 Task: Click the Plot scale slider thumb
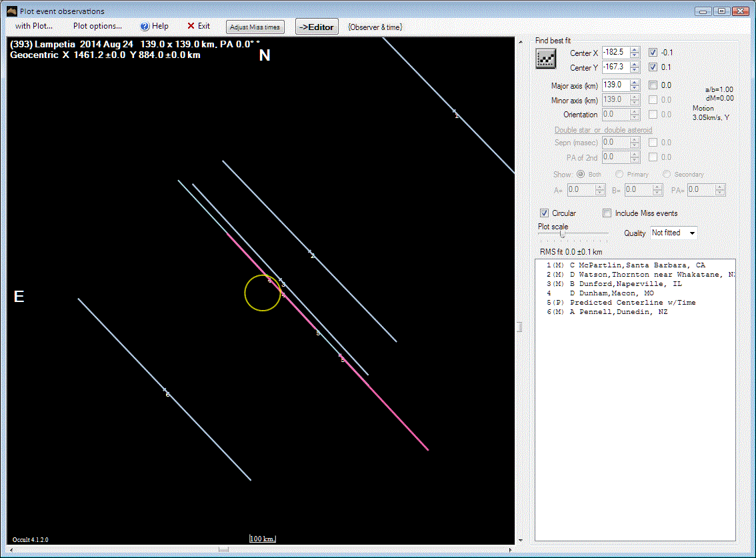point(562,235)
